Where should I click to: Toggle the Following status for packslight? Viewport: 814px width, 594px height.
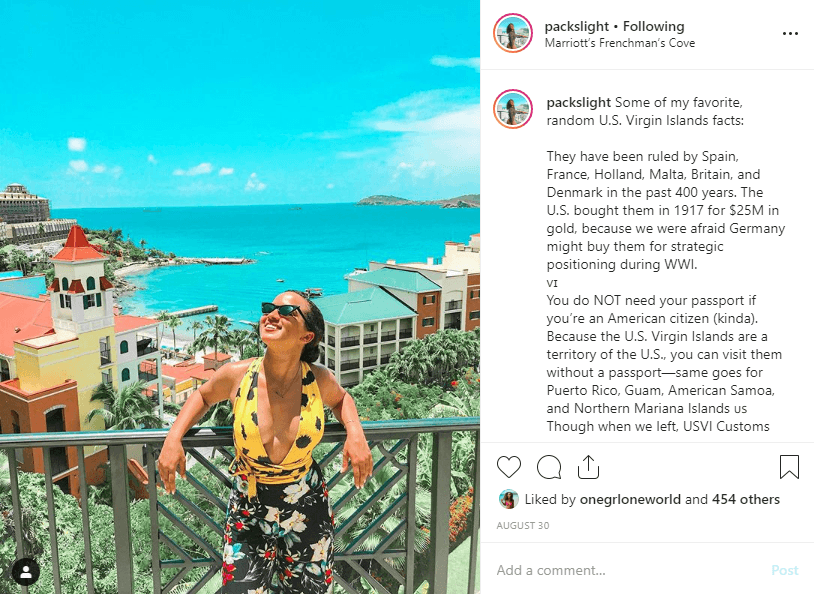point(654,26)
